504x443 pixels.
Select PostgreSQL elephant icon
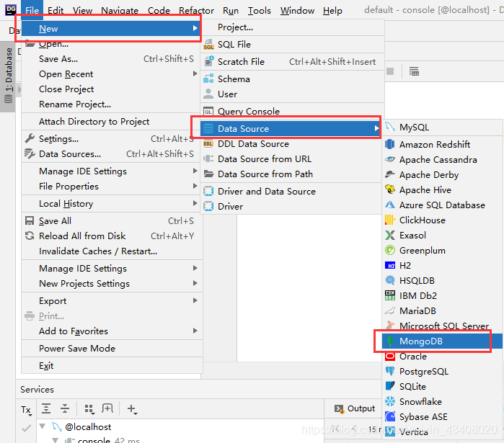[x=390, y=372]
